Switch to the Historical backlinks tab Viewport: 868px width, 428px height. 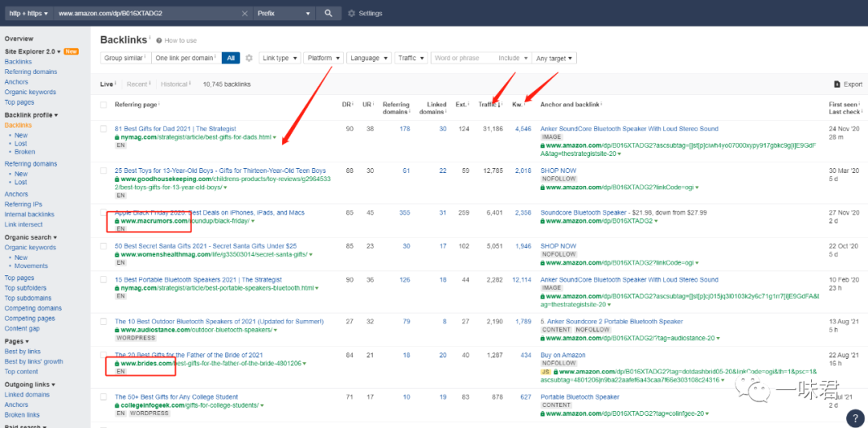[175, 84]
